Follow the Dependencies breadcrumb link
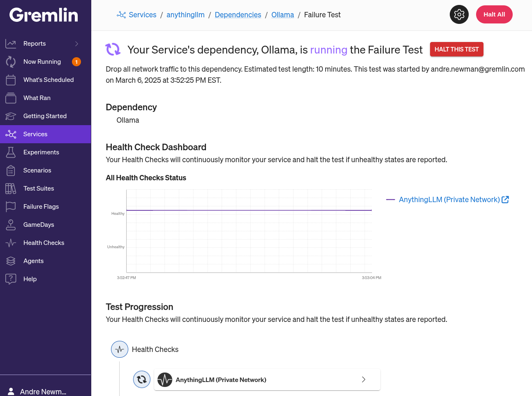The width and height of the screenshot is (532, 396). pos(238,15)
